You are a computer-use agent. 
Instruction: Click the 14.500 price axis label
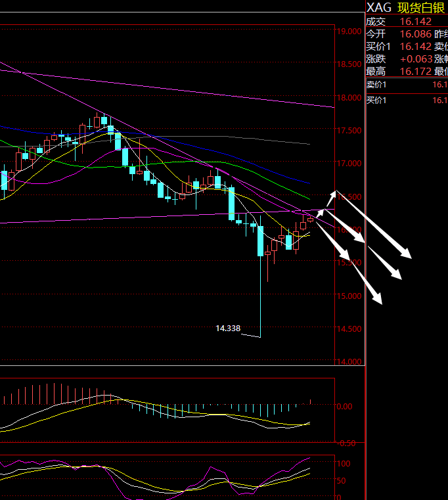click(x=349, y=329)
